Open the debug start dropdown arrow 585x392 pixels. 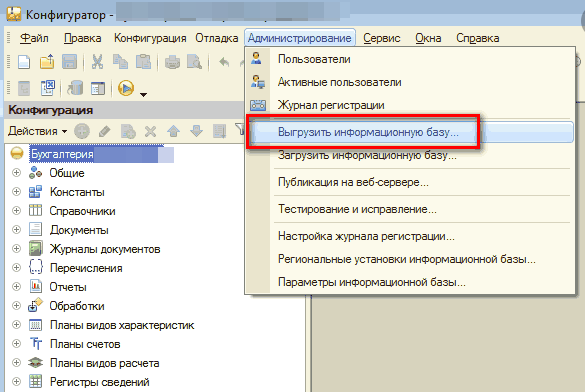point(143,95)
